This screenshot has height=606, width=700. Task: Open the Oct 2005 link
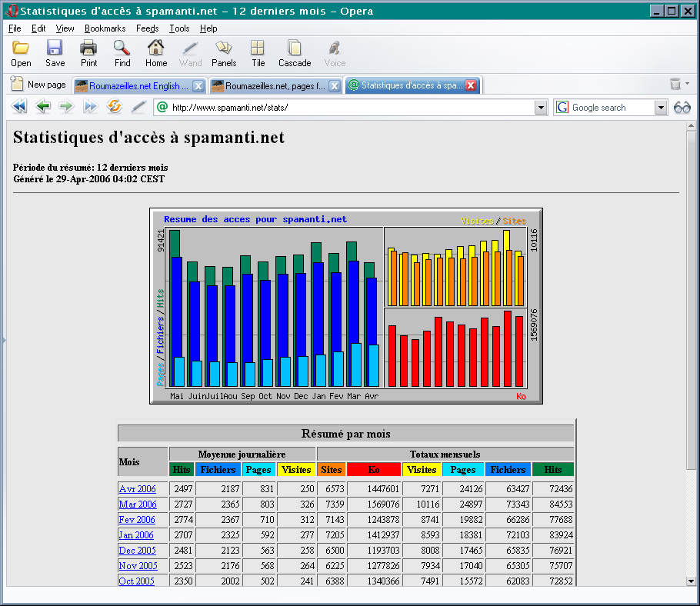(137, 581)
